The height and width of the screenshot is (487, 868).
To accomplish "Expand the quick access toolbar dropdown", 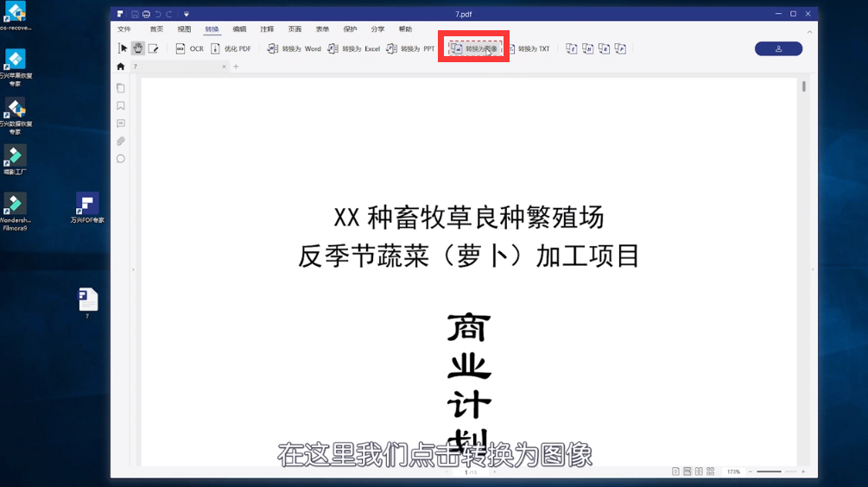I will tap(187, 14).
